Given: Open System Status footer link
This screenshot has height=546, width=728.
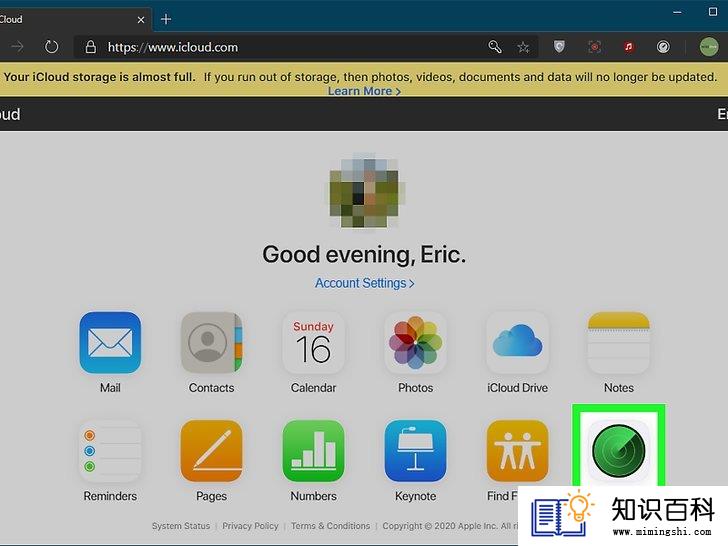Looking at the screenshot, I should tap(181, 526).
